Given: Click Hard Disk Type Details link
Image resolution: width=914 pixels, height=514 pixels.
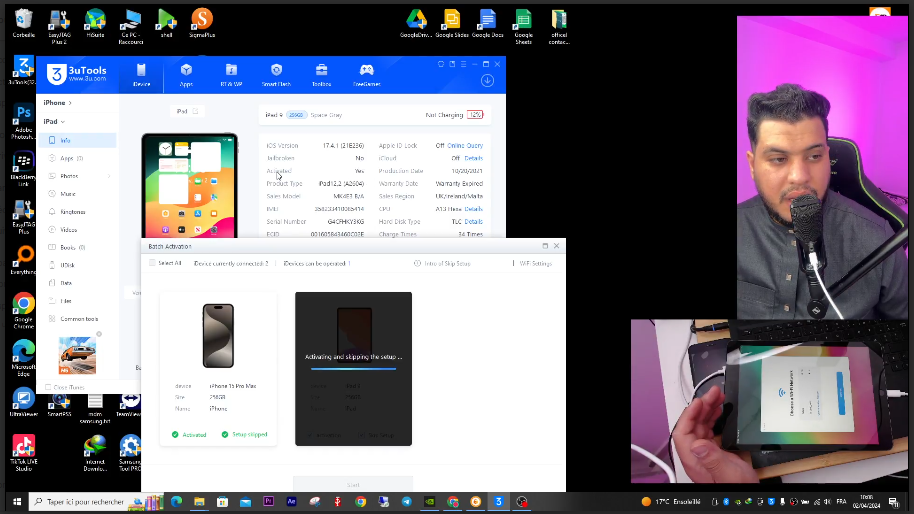Looking at the screenshot, I should click(473, 222).
